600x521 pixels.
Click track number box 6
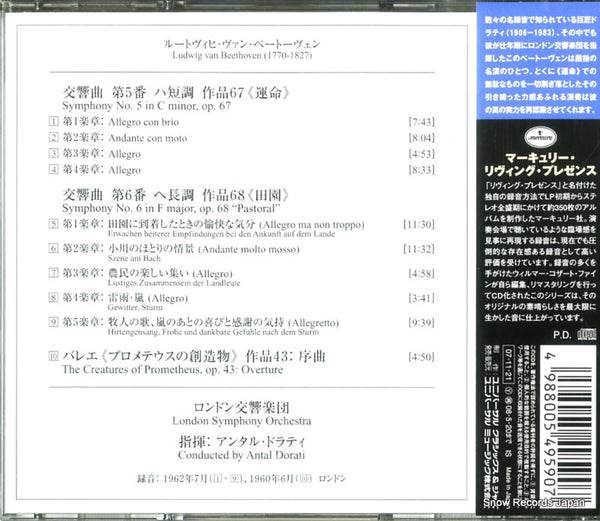(x=54, y=249)
